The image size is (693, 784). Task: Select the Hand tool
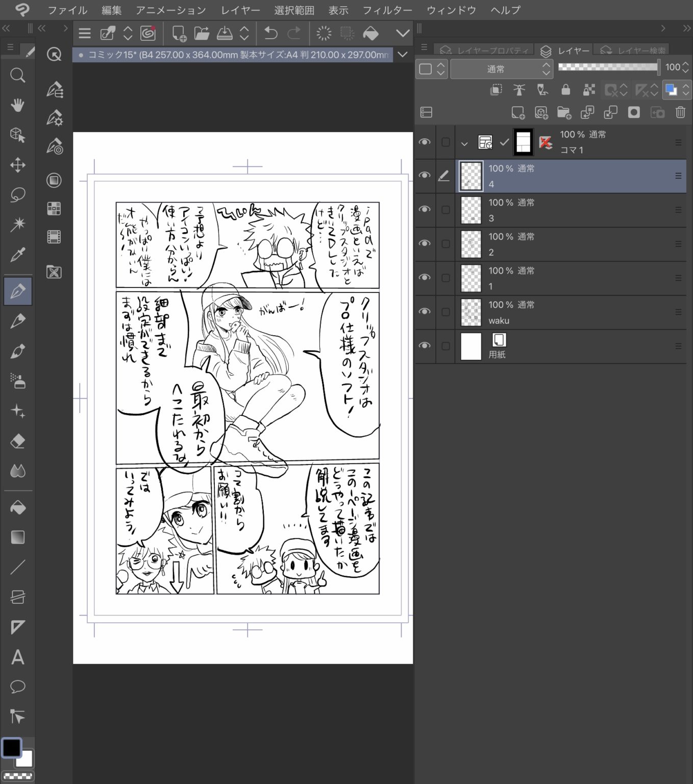[18, 105]
